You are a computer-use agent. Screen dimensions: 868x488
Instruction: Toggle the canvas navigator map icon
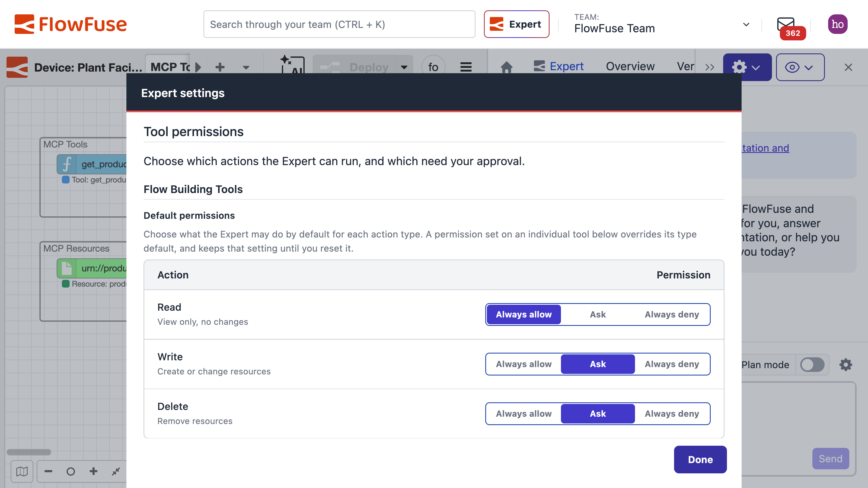22,471
